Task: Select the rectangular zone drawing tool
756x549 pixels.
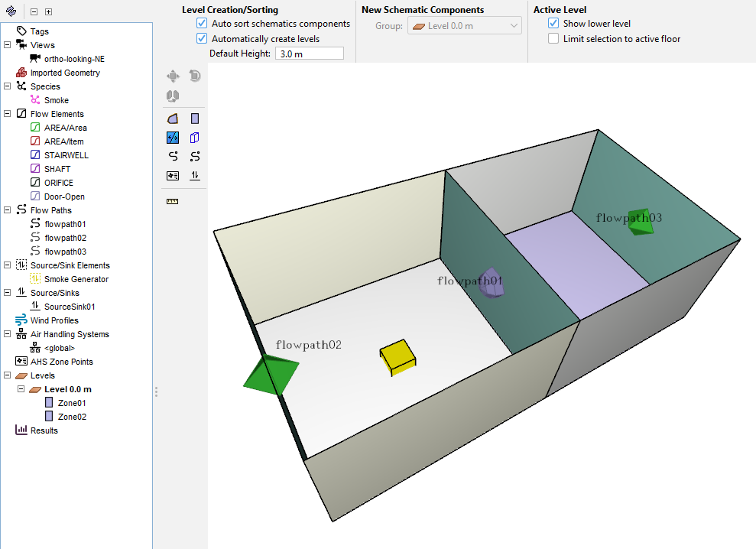Action: pos(195,119)
